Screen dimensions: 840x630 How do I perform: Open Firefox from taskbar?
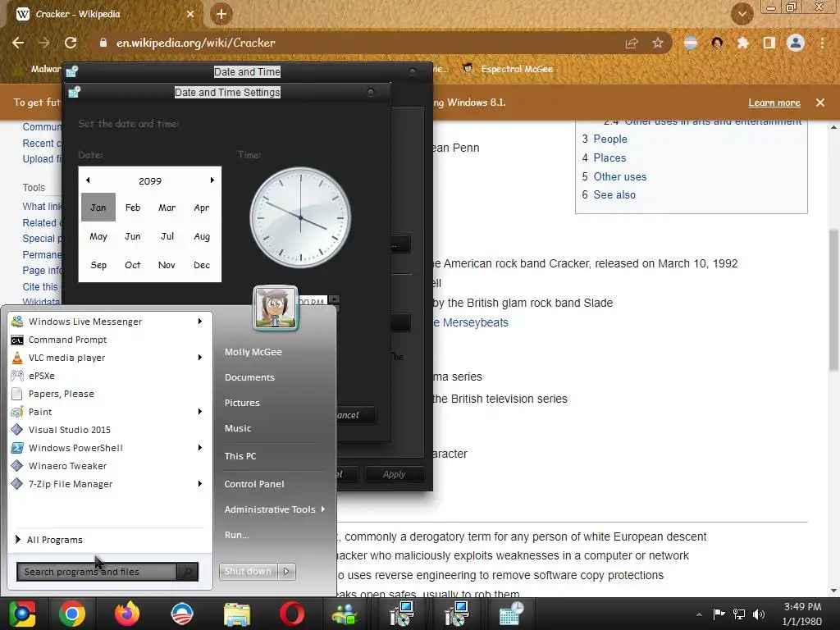[x=127, y=614]
